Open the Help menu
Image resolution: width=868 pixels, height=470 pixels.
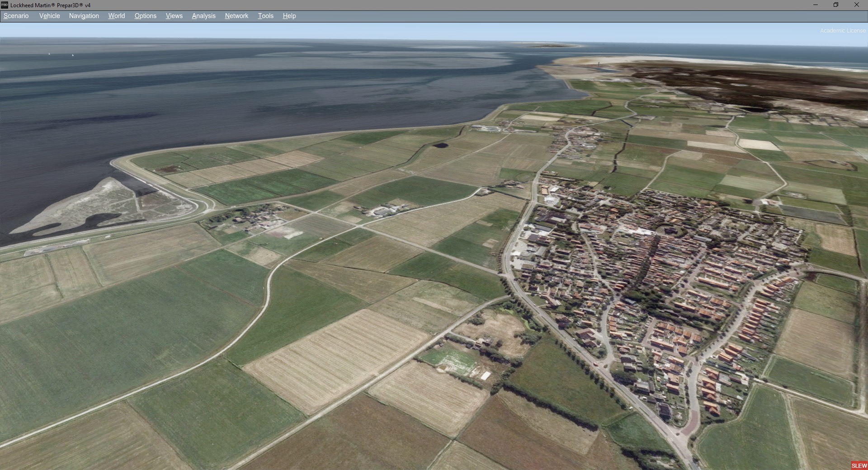pos(289,16)
